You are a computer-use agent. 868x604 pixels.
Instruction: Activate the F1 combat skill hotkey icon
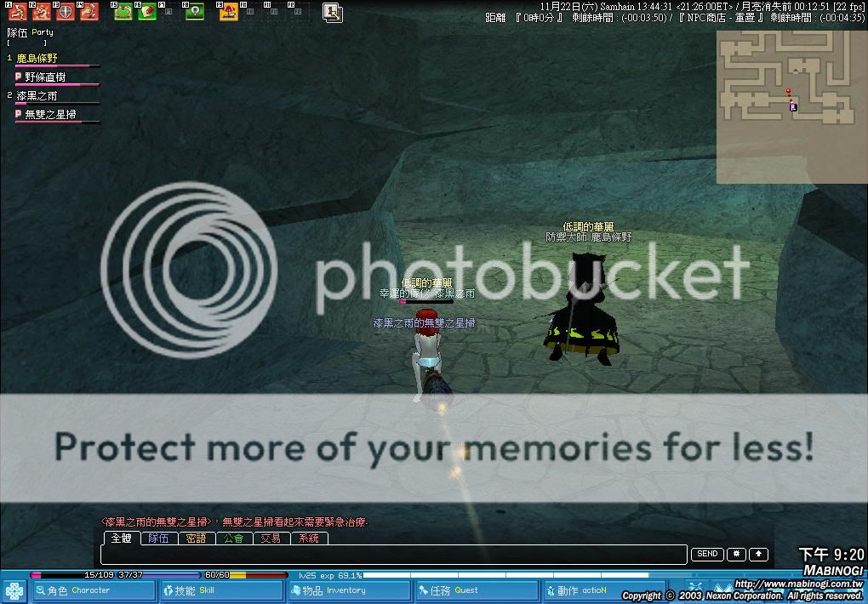point(17,12)
